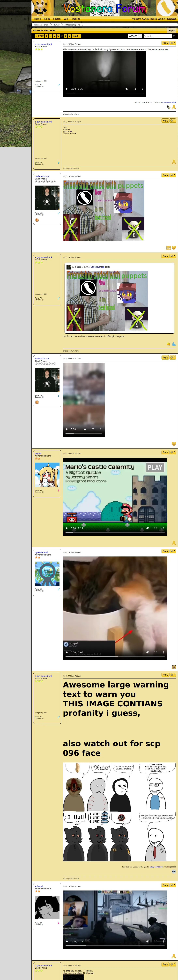This screenshot has width=178, height=980.
Task: Click the Login link
Action: pos(161,19)
